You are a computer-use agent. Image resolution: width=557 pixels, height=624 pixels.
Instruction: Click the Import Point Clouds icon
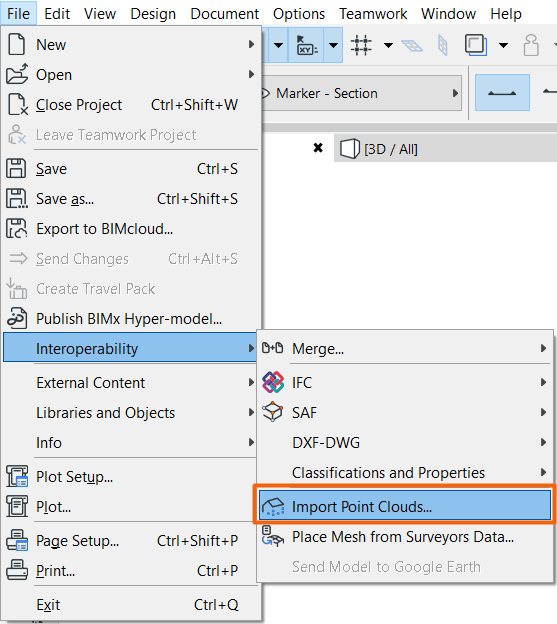coord(273,507)
